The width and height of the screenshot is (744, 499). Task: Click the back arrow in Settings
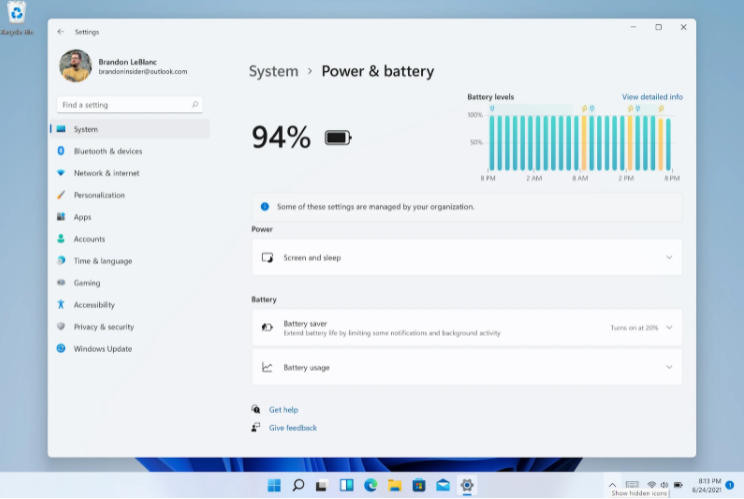[60, 32]
